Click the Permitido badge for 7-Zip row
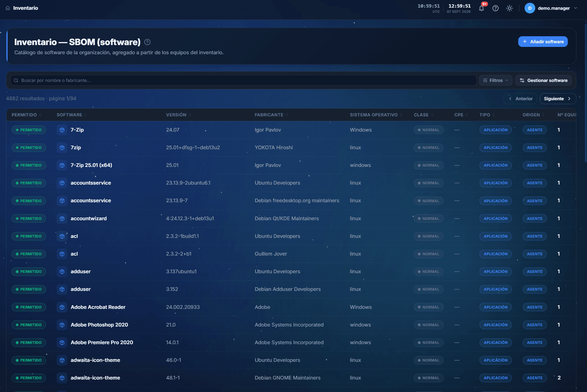Image resolution: width=587 pixels, height=392 pixels. 29,130
